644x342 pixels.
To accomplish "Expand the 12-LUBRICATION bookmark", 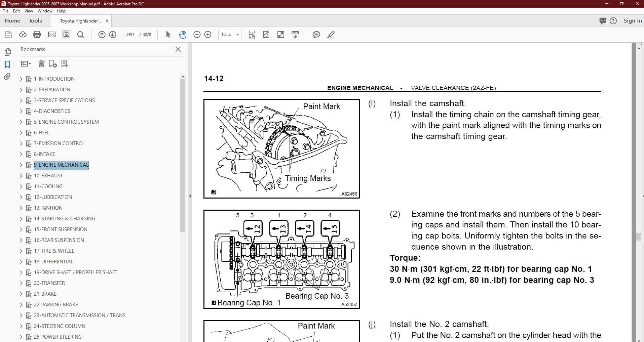I will pyautogui.click(x=21, y=197).
